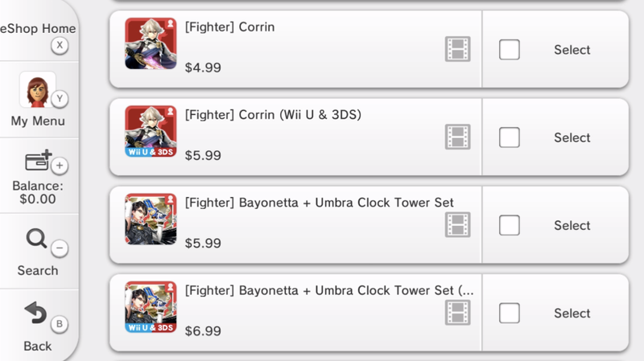
Task: Check the box for Fighter Corrin $4.99
Action: 510,50
